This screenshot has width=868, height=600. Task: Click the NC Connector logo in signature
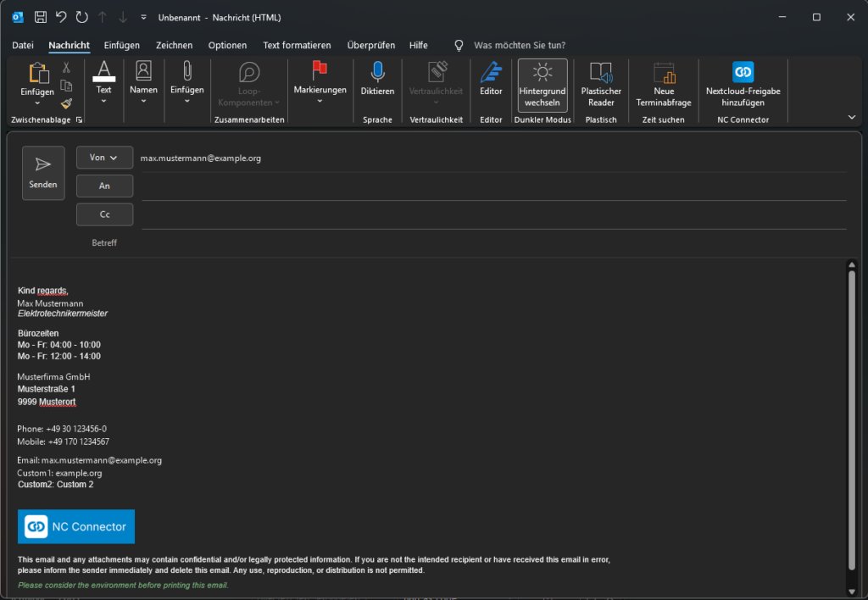[76, 526]
